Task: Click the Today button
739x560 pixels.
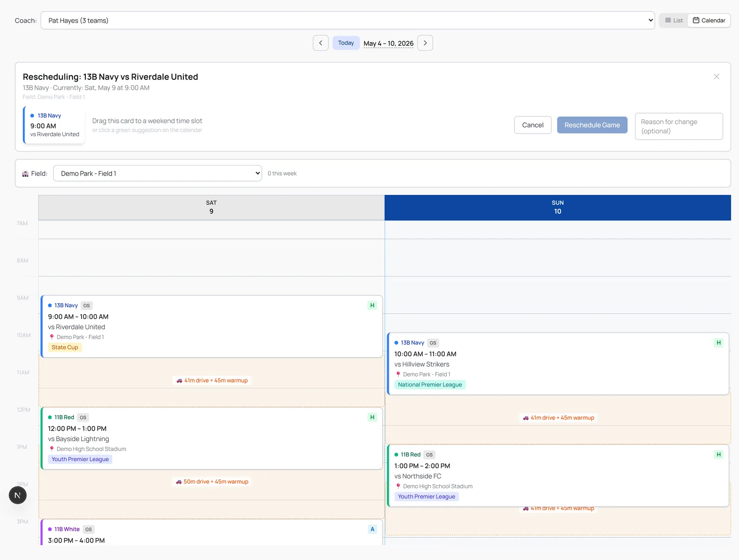Action: pyautogui.click(x=346, y=43)
